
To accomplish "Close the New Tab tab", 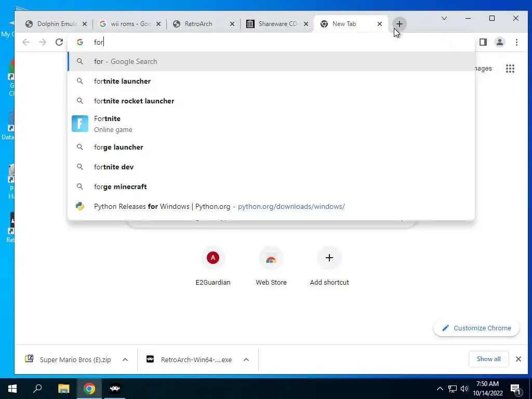I will coord(380,24).
